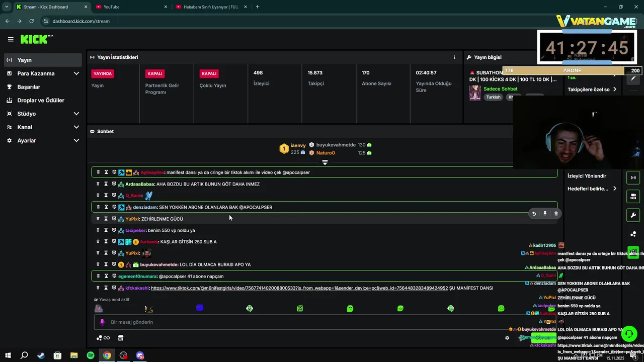This screenshot has width=644, height=362.
Task: Open a new browser tab with the plus
Action: point(258,7)
